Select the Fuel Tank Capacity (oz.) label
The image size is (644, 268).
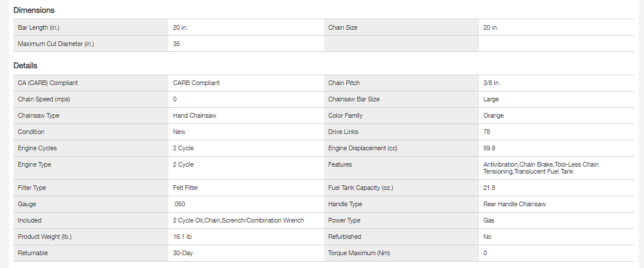359,188
